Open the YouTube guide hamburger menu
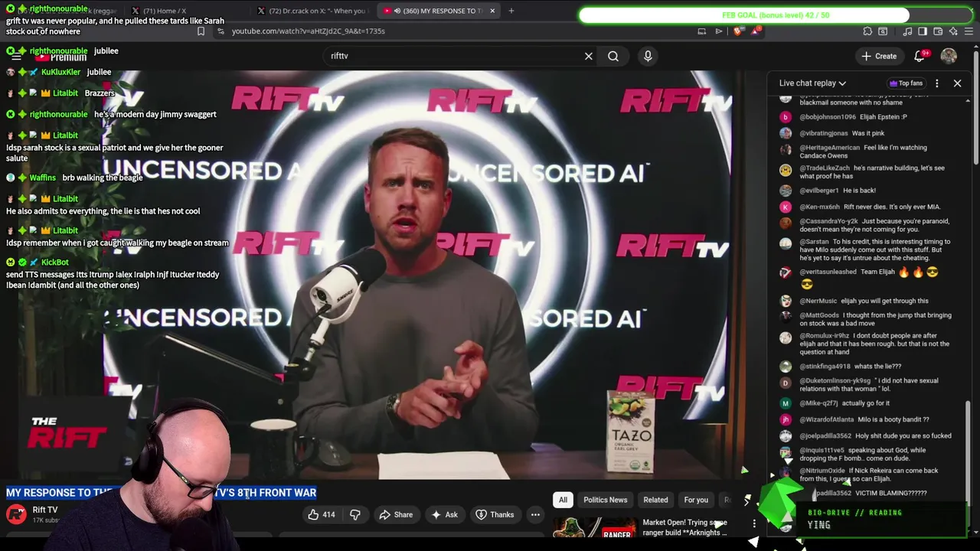 coord(16,56)
